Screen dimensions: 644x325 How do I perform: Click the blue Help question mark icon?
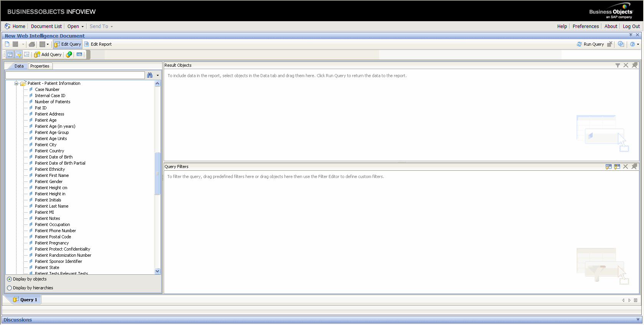(632, 44)
